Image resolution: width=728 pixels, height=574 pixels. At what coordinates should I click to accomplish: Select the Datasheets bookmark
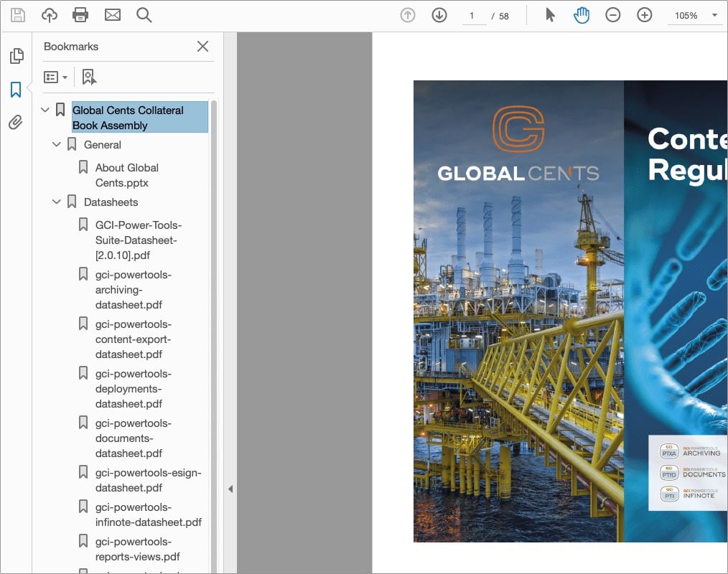pyautogui.click(x=111, y=202)
